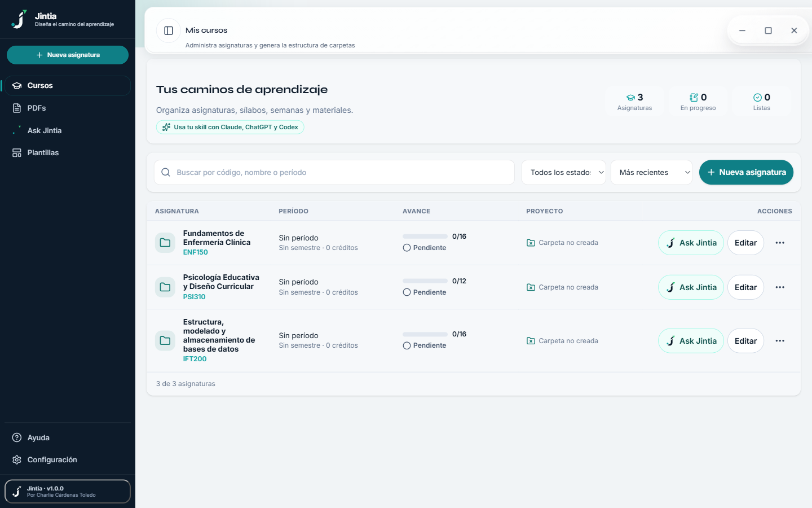Click Usa tu skill con Claude link

coord(230,127)
